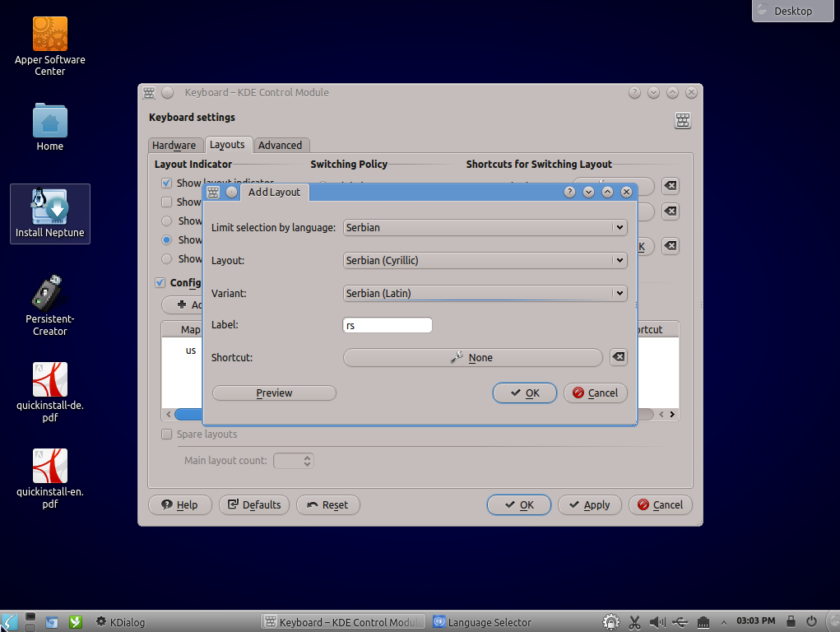Screen dimensions: 840x632
Task: Open quickinstall-de.pdf on the desktop
Action: [x=50, y=393]
